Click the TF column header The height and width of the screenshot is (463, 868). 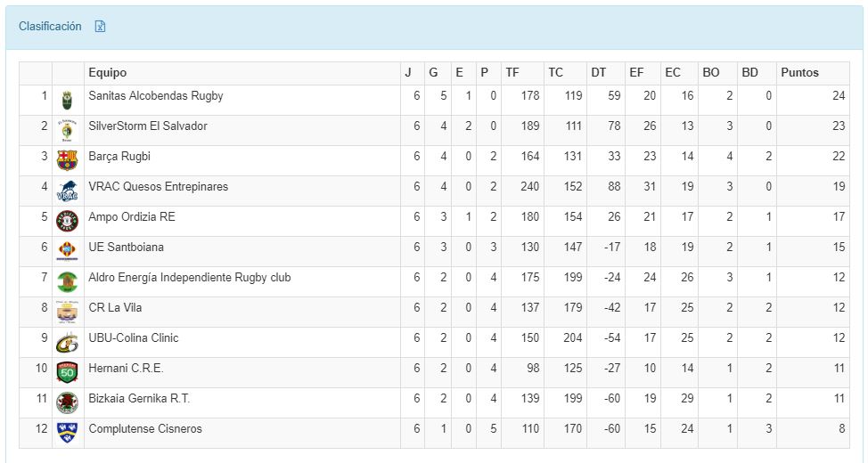click(x=512, y=73)
